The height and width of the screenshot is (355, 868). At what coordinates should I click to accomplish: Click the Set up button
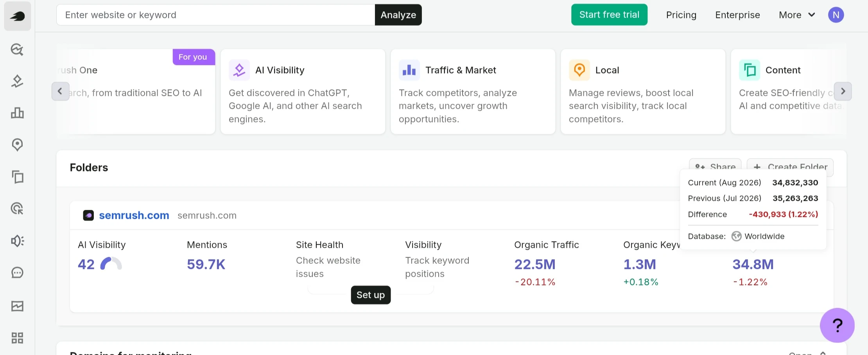coord(371,295)
